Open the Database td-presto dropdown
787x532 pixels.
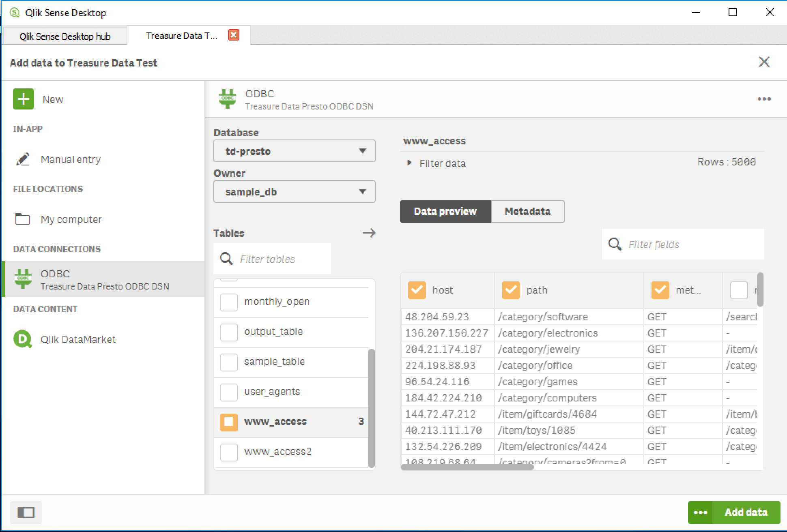[x=295, y=151]
